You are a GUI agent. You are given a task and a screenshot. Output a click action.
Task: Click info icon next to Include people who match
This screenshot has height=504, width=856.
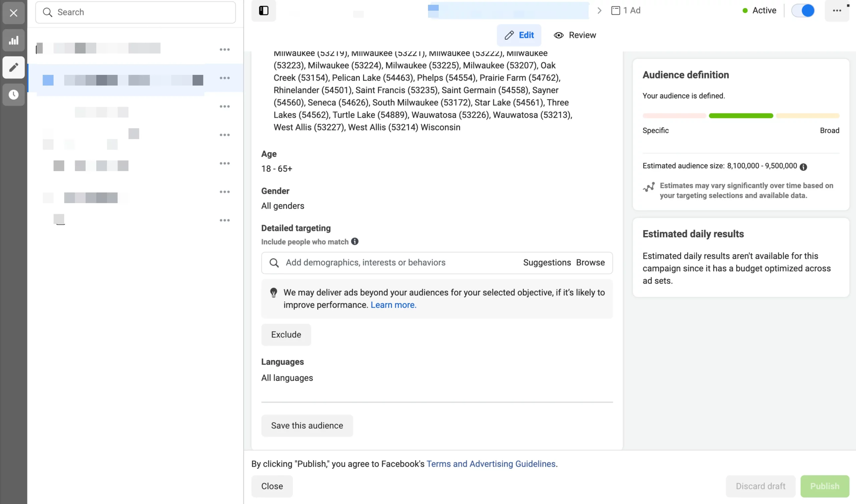coord(355,241)
